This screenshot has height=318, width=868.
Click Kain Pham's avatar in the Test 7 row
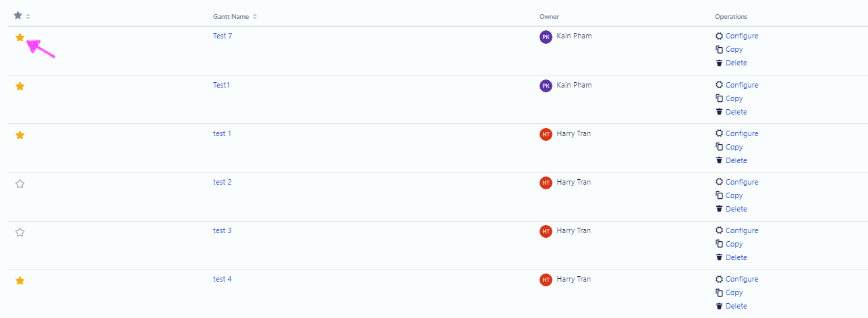click(x=546, y=37)
